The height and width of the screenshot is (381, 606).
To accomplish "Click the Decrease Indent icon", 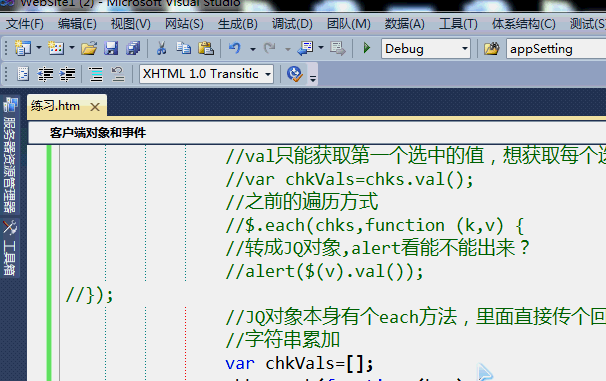I will point(45,74).
